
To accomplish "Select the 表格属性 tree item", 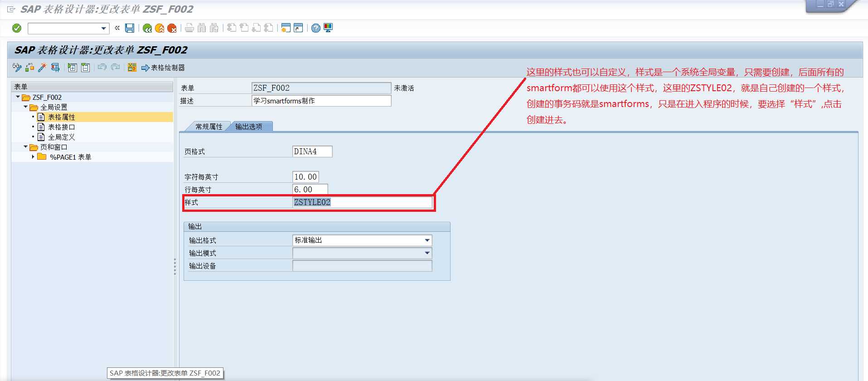I will point(62,117).
